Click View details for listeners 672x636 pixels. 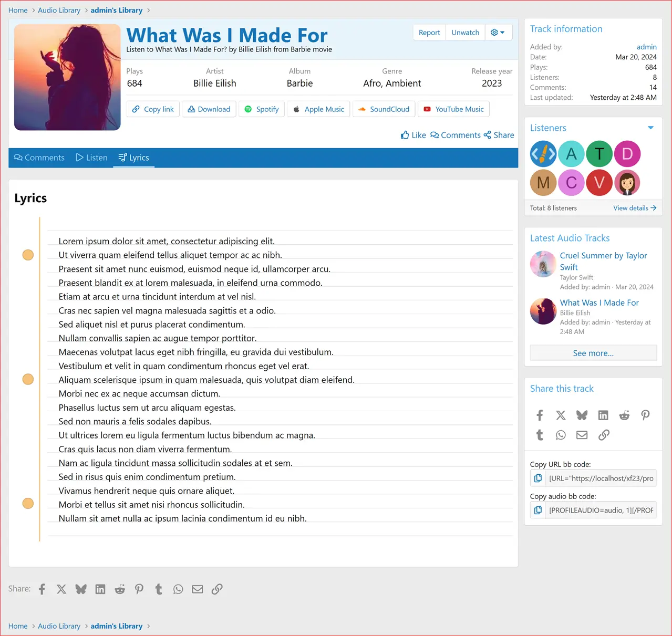[634, 207]
